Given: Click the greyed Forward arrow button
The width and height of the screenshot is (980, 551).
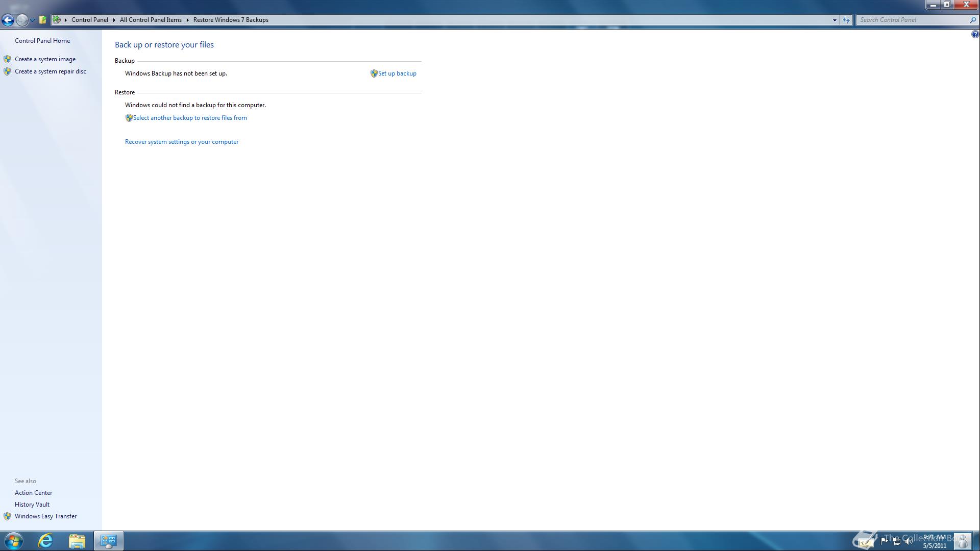Looking at the screenshot, I should pyautogui.click(x=22, y=20).
